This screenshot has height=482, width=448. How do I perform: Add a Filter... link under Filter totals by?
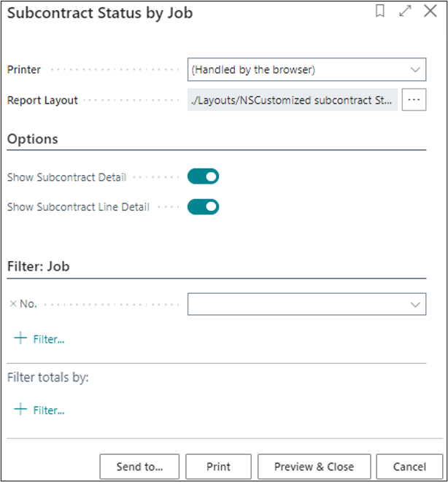(49, 411)
